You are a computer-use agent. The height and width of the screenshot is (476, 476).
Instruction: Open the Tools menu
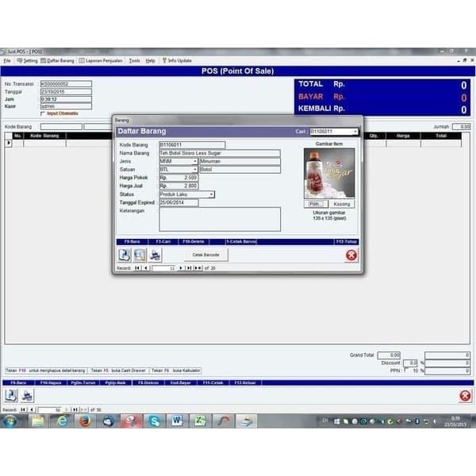click(x=134, y=61)
